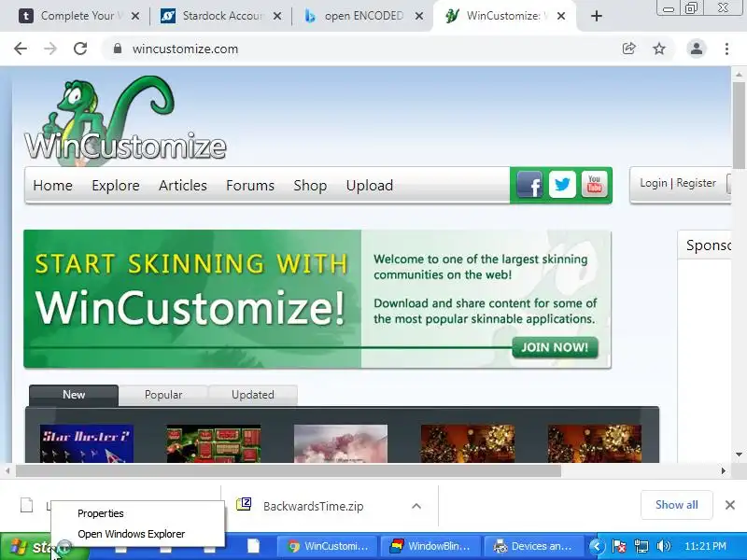This screenshot has height=560, width=747.
Task: Click the WinCustomize gecko logo
Action: pos(125,121)
